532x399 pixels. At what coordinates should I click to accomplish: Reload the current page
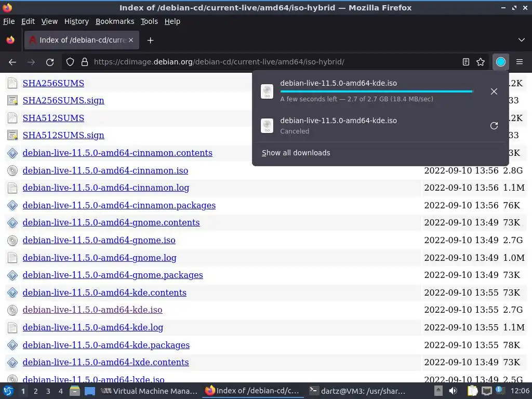coord(50,62)
